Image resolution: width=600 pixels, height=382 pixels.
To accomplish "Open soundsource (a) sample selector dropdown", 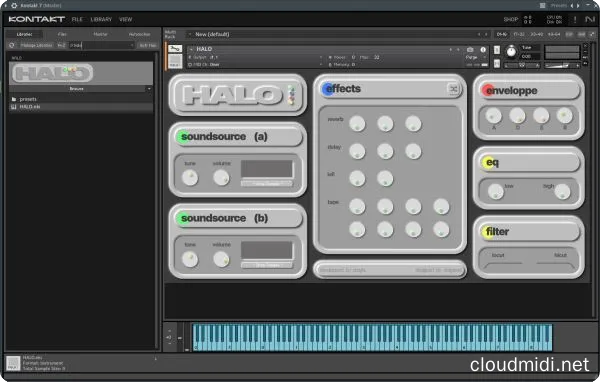I will (267, 184).
